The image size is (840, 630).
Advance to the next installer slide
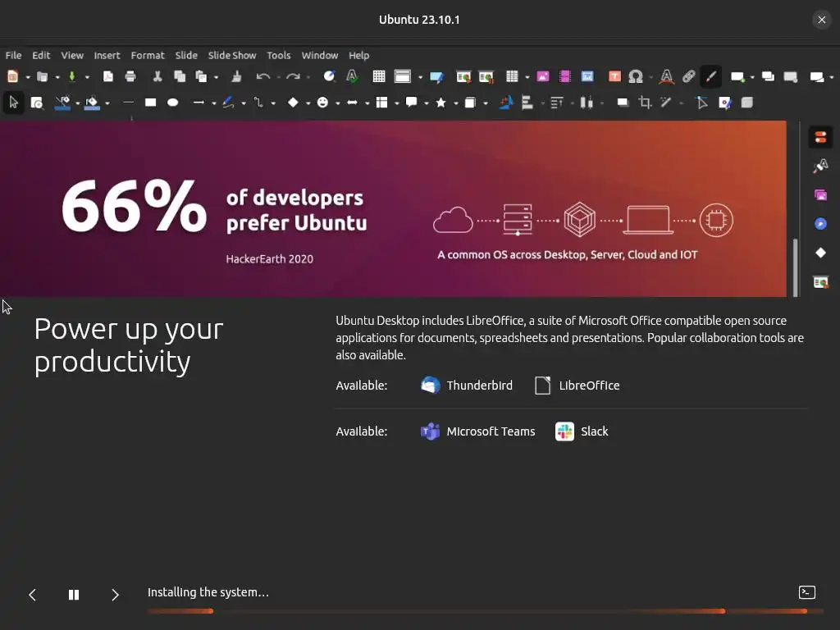tap(115, 595)
